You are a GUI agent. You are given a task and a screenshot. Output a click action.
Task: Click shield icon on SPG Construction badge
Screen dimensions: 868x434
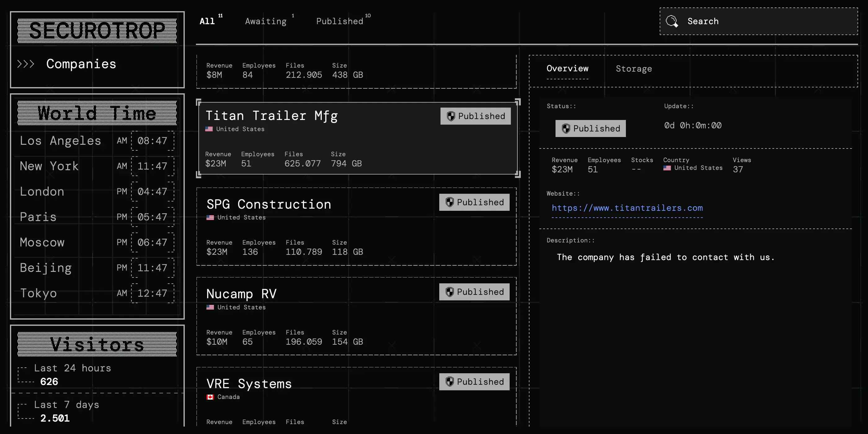pyautogui.click(x=449, y=202)
